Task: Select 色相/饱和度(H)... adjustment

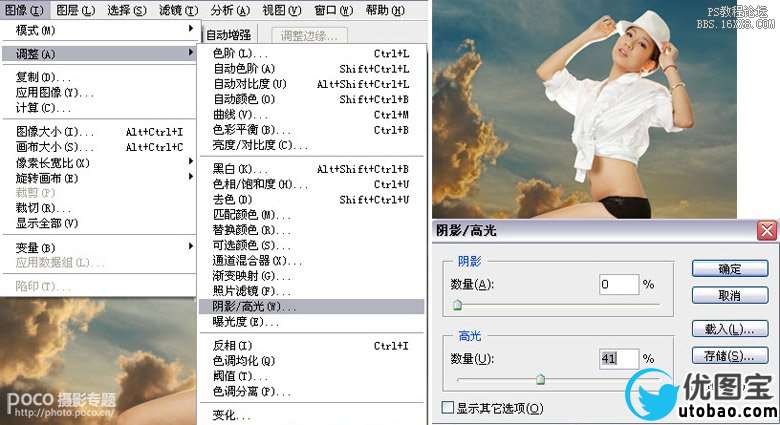Action: [311, 184]
